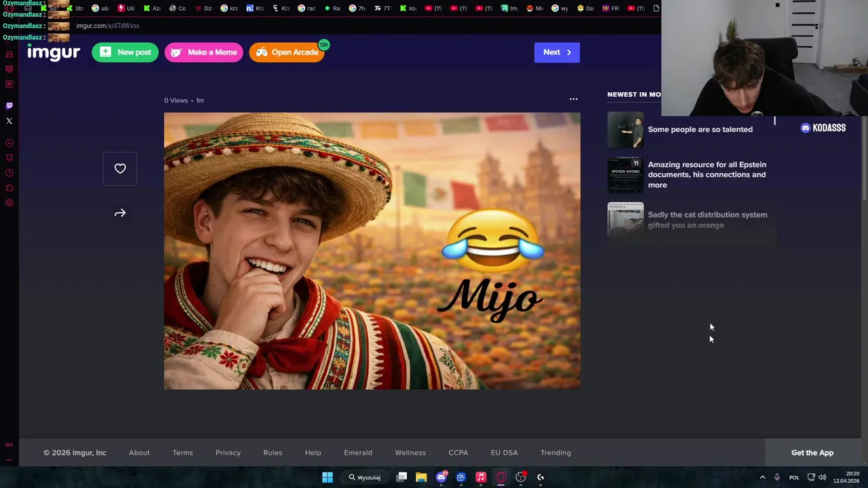The width and height of the screenshot is (868, 488).
Task: Open thumbnail of the cat distribution post
Action: point(625,220)
